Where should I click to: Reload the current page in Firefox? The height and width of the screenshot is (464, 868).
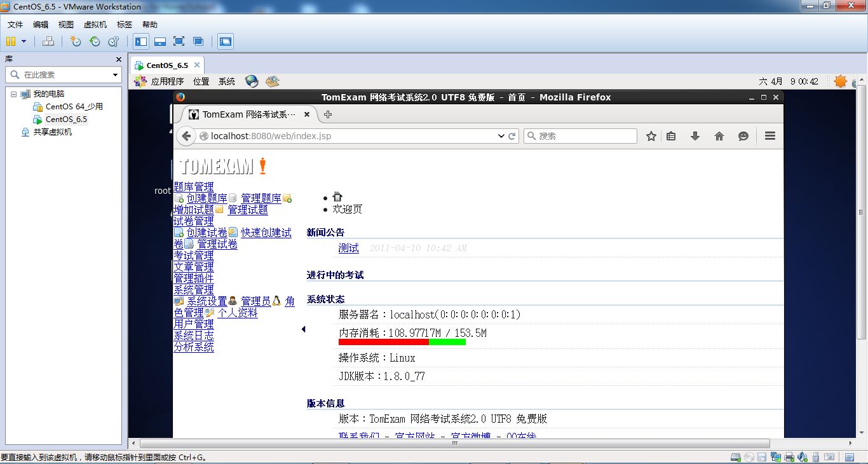point(512,136)
